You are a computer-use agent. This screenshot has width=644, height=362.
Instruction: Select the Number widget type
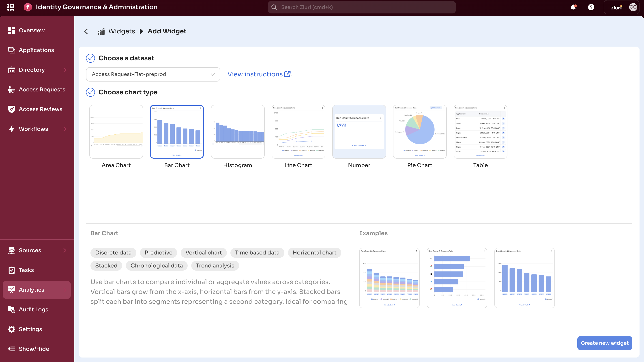[x=359, y=131]
